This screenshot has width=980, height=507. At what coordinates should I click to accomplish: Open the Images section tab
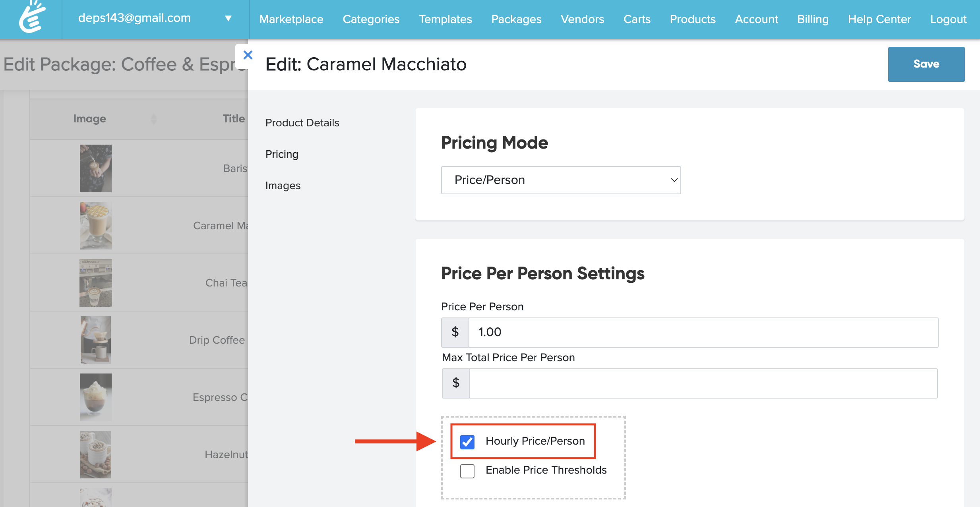click(283, 186)
